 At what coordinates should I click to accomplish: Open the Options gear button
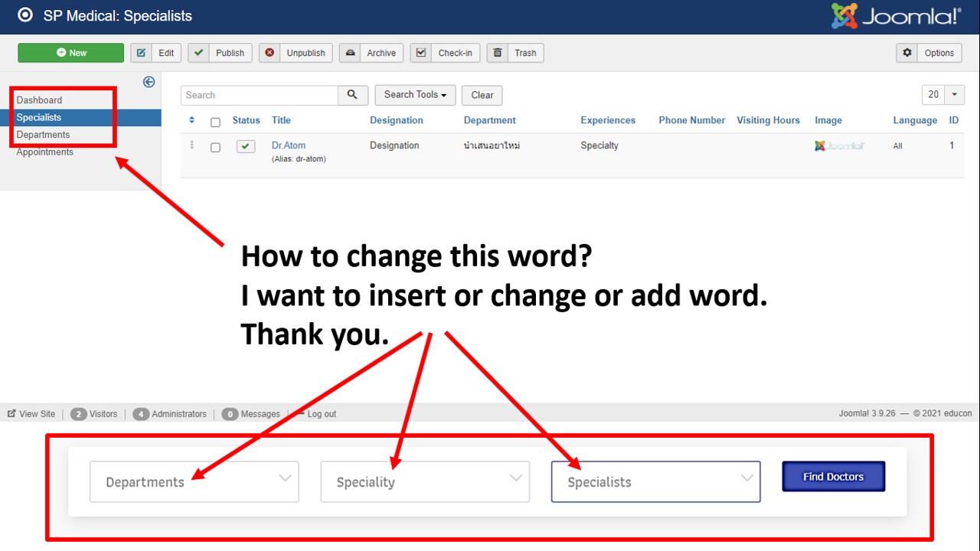tap(929, 53)
